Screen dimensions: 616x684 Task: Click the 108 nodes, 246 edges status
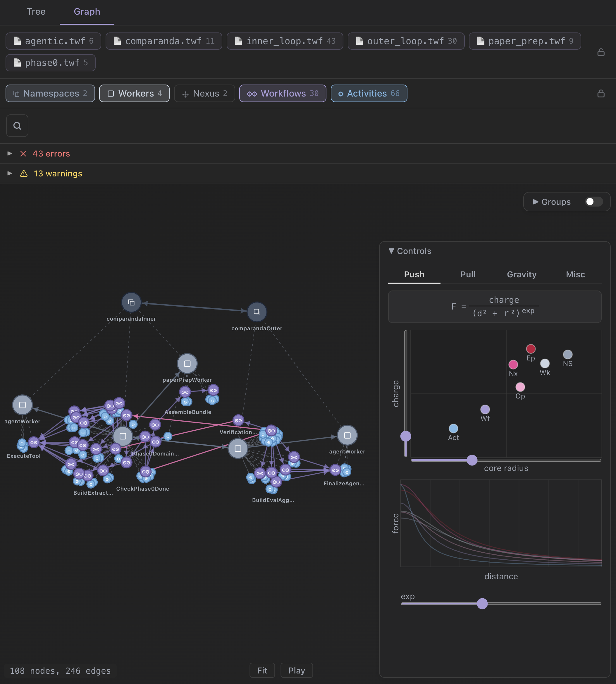(x=60, y=671)
